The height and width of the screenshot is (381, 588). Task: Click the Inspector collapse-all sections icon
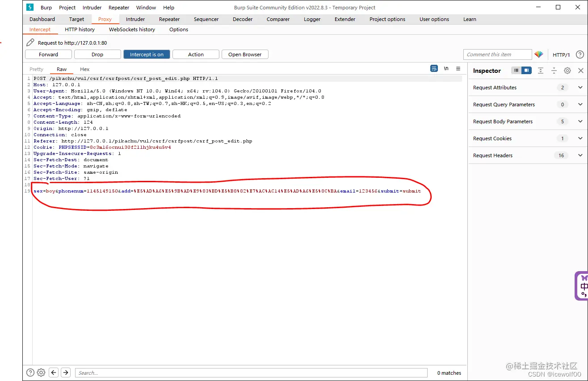point(554,71)
